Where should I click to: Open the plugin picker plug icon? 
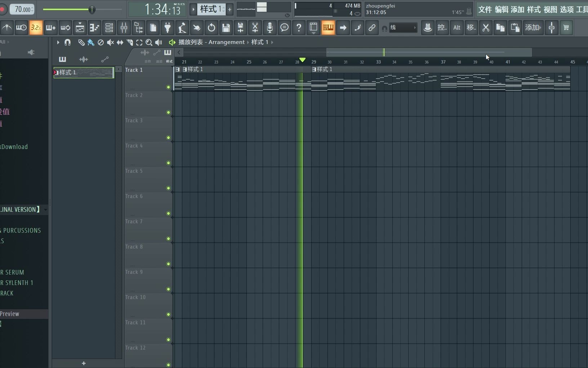[x=168, y=27]
